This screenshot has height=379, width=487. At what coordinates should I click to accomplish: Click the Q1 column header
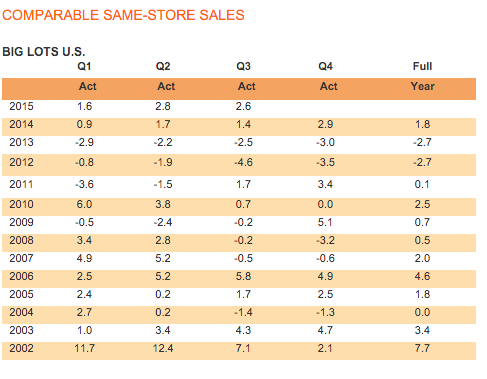click(x=84, y=66)
